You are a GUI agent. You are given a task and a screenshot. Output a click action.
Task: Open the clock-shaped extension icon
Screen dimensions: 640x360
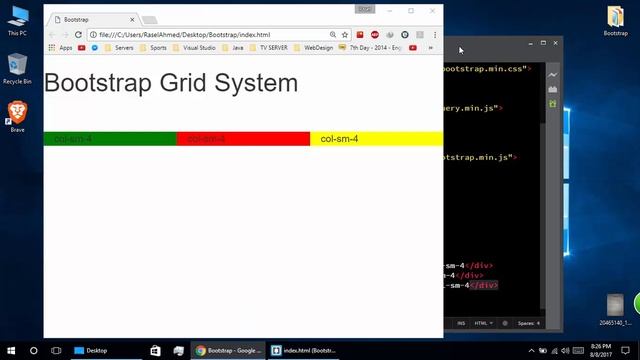(404, 35)
